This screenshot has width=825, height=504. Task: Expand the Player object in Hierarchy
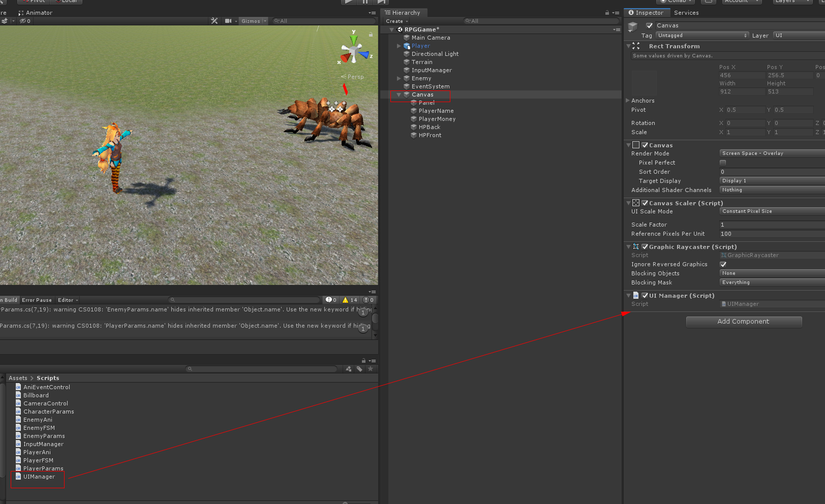coord(399,46)
